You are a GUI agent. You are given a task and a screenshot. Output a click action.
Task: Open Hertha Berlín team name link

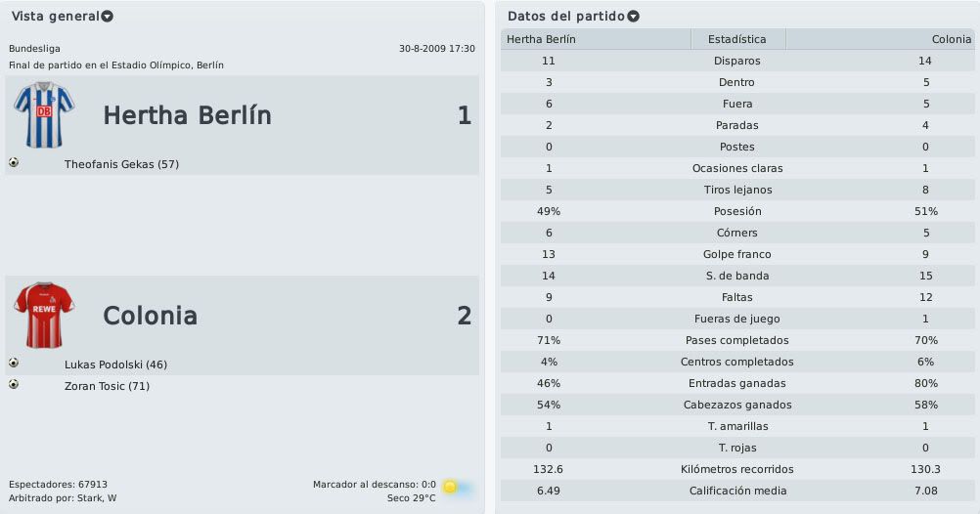tap(187, 115)
